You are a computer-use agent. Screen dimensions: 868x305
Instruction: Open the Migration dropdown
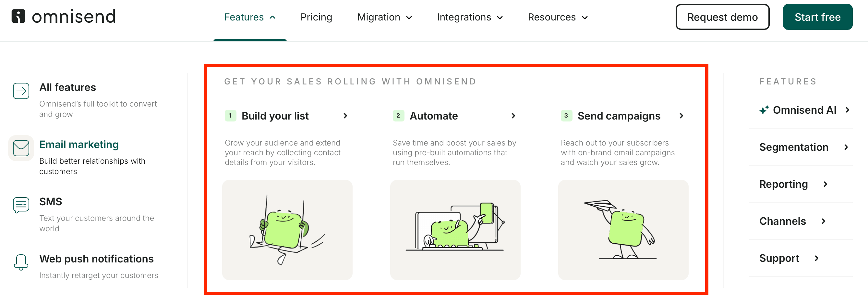click(x=384, y=17)
